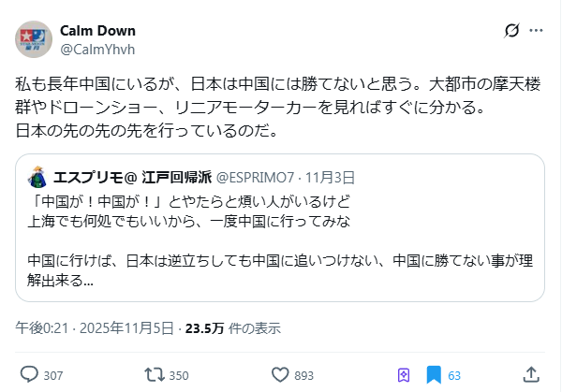Like the post with the heart icon
This screenshot has height=392, width=562.
pos(278,374)
